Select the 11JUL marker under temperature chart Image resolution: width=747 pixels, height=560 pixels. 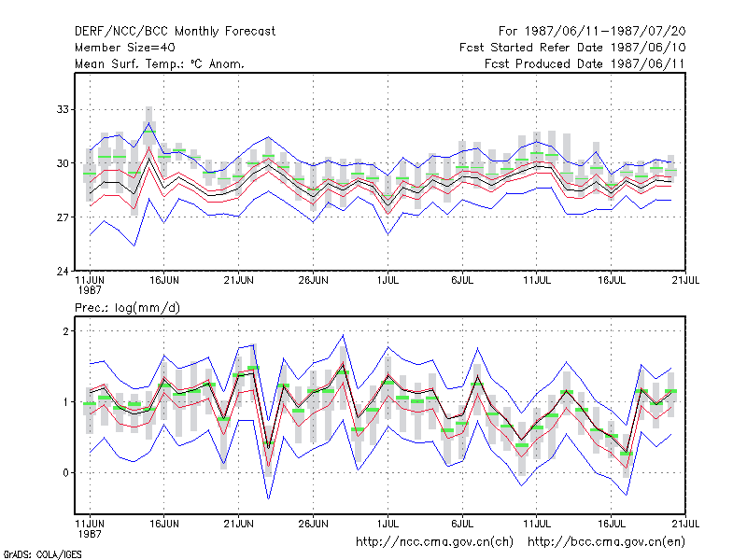tap(537, 280)
